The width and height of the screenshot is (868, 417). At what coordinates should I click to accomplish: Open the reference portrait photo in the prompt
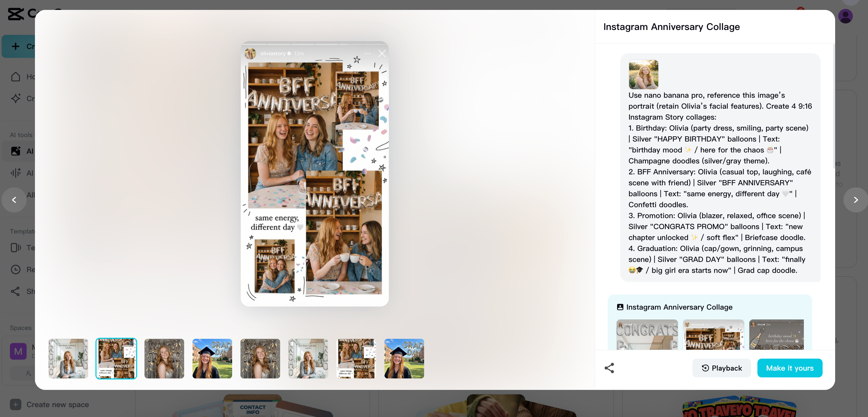click(x=643, y=74)
